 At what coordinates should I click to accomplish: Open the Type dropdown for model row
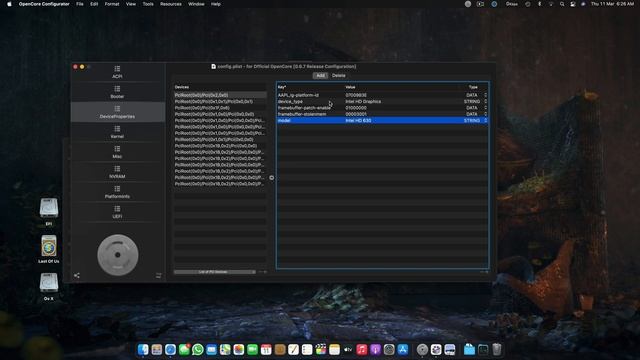tap(486, 120)
